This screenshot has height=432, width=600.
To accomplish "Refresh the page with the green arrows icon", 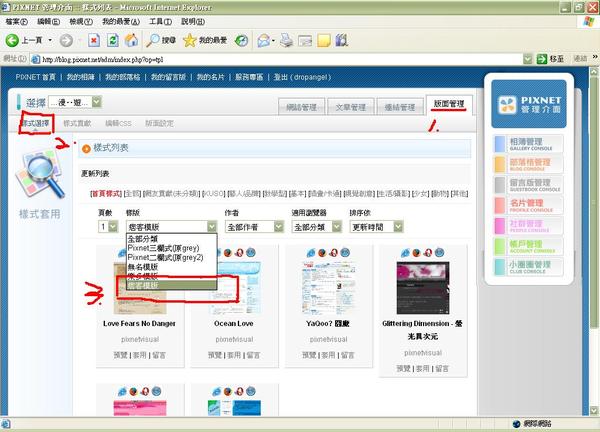I will [x=112, y=40].
